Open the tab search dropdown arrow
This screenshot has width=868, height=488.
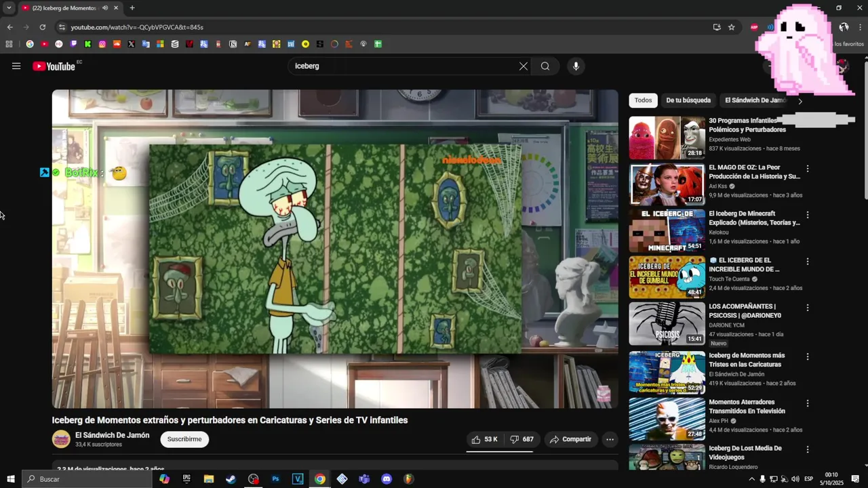9,8
